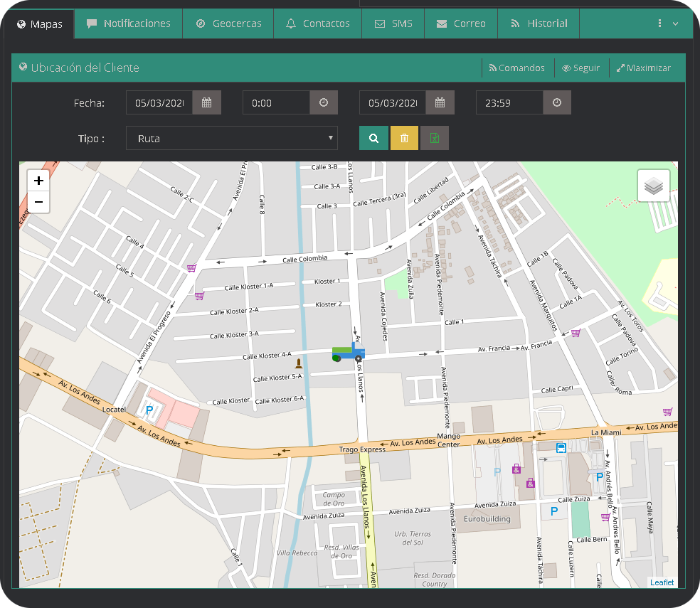
Task: Zoom out using the map minus control
Action: click(x=38, y=202)
